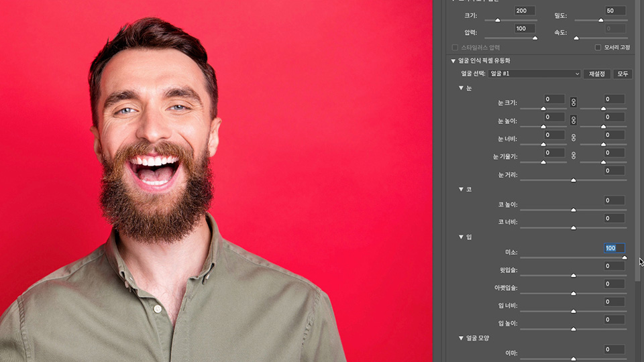Click the left-eye 눈 크기 slider
644x362 pixels.
click(x=543, y=109)
